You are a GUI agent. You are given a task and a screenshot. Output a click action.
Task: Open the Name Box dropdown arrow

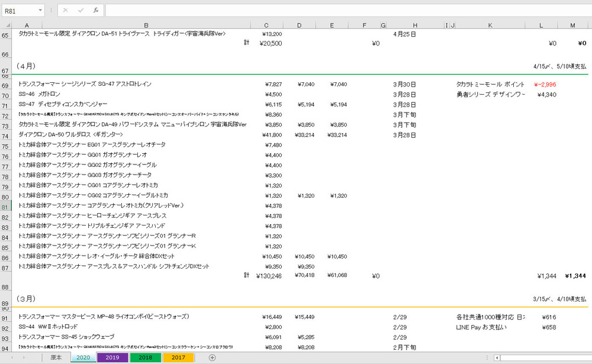(x=40, y=10)
